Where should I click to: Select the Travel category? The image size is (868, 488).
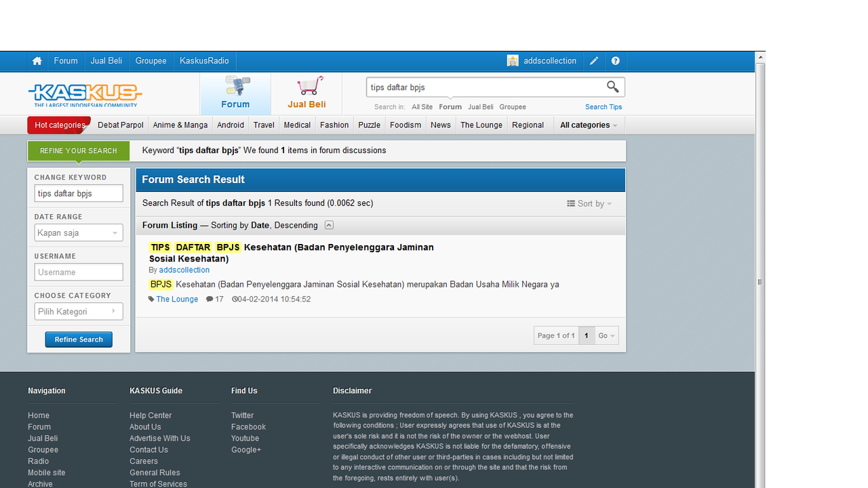click(x=264, y=125)
